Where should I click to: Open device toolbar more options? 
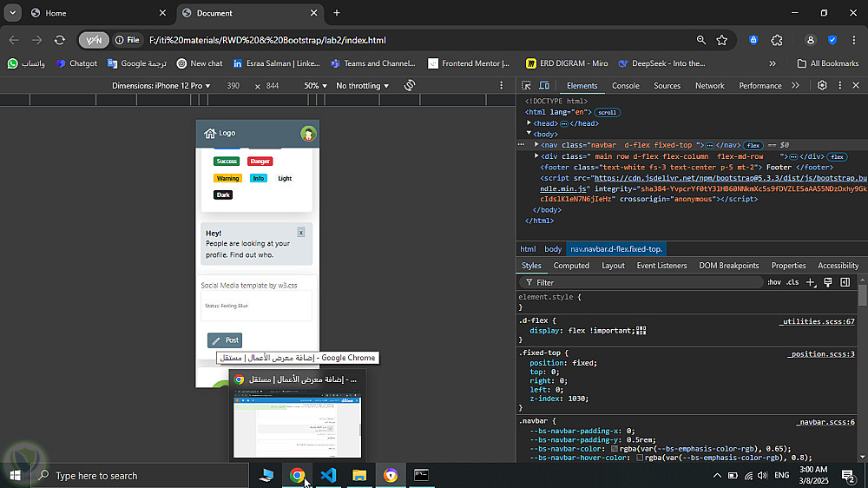502,85
